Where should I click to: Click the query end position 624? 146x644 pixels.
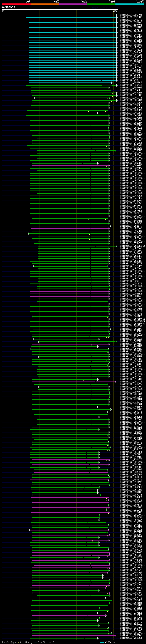tap(115, 11)
